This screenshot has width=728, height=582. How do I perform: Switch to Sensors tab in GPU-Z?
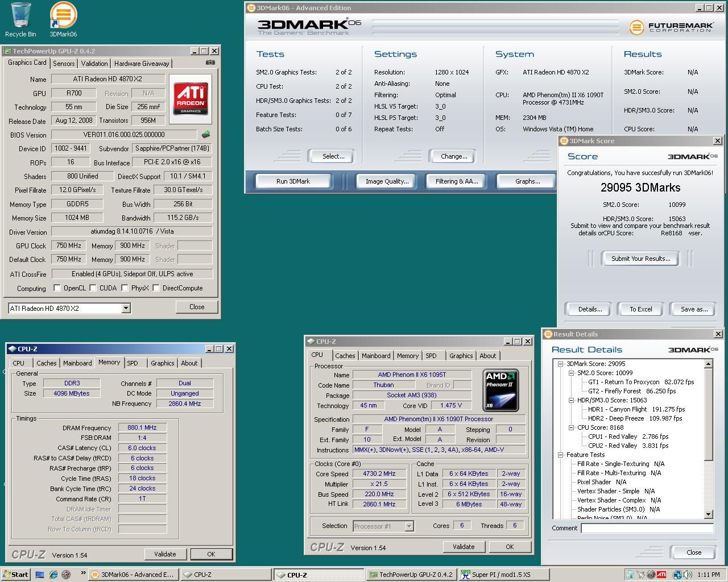(64, 64)
